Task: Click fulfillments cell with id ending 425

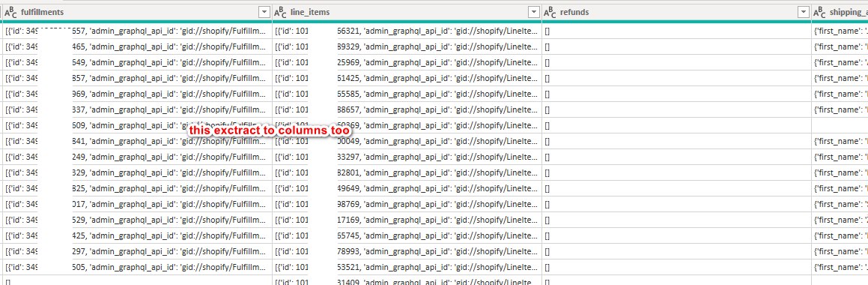Action: click(137, 236)
